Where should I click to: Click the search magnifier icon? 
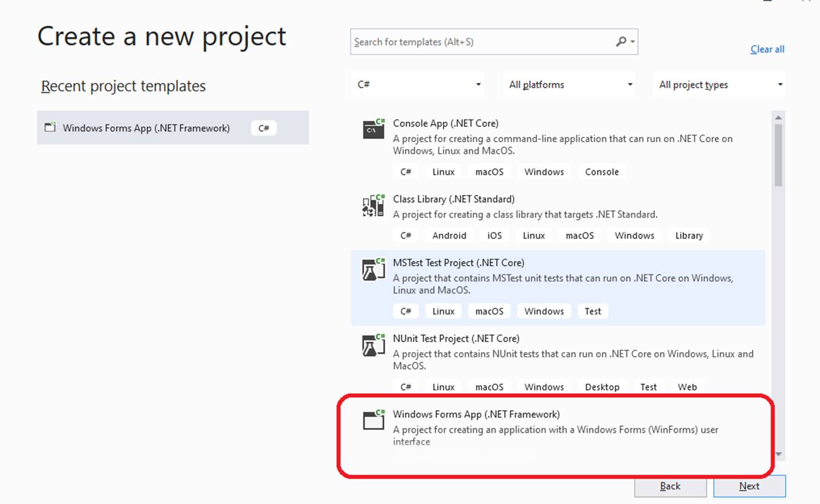click(x=621, y=42)
